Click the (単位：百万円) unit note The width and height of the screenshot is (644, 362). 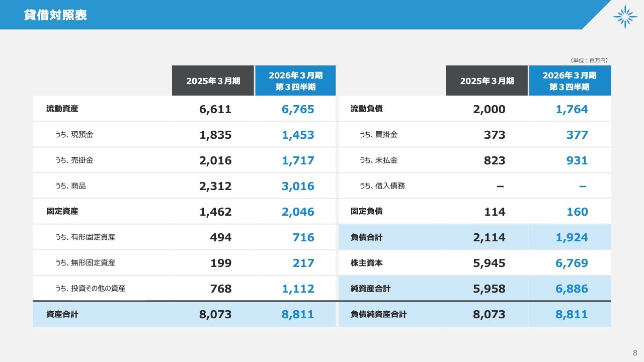(x=589, y=60)
